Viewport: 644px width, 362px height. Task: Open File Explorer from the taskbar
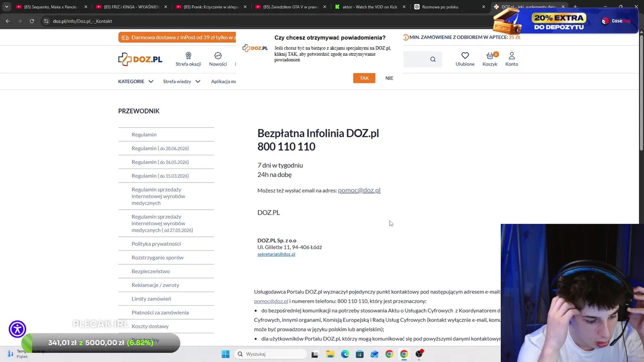click(x=330, y=354)
